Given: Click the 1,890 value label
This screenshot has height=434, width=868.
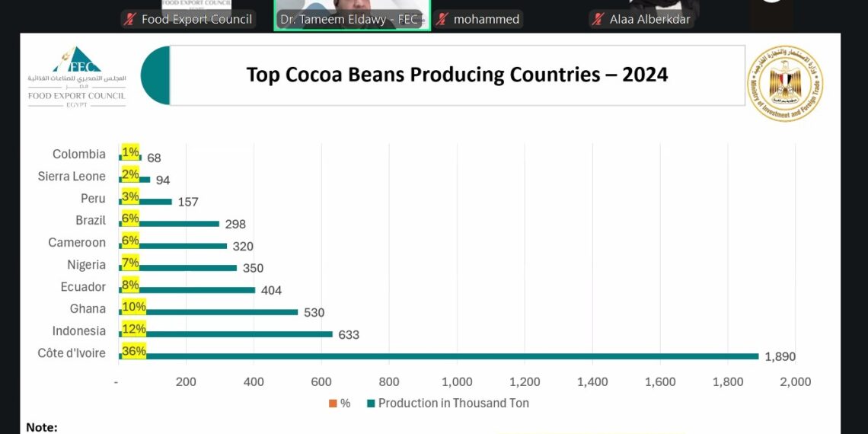Looking at the screenshot, I should click(x=780, y=356).
